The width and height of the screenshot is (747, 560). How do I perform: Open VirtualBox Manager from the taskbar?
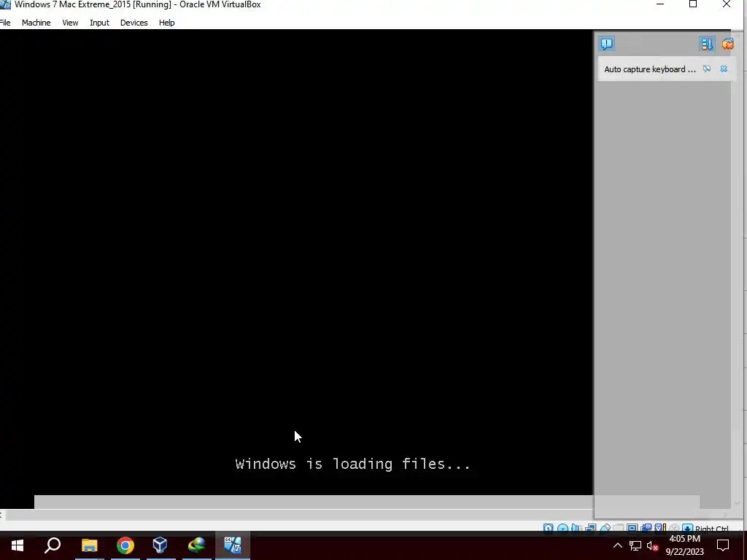[160, 545]
